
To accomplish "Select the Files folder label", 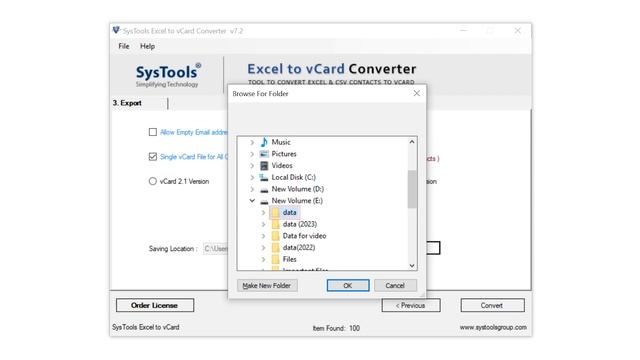I will tap(289, 259).
